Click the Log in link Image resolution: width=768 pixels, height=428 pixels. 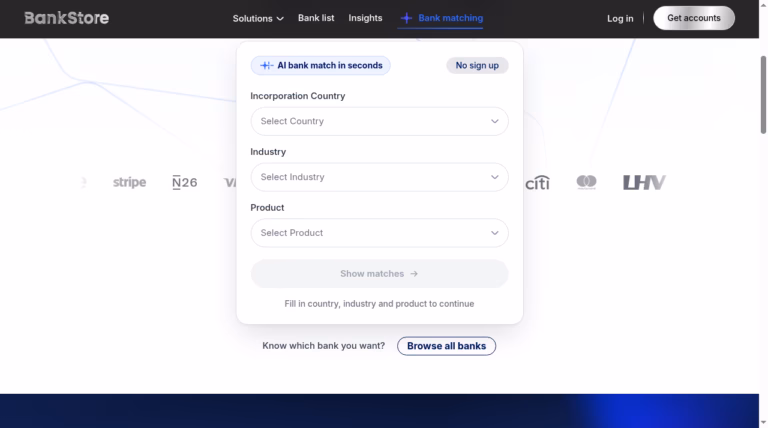tap(620, 19)
